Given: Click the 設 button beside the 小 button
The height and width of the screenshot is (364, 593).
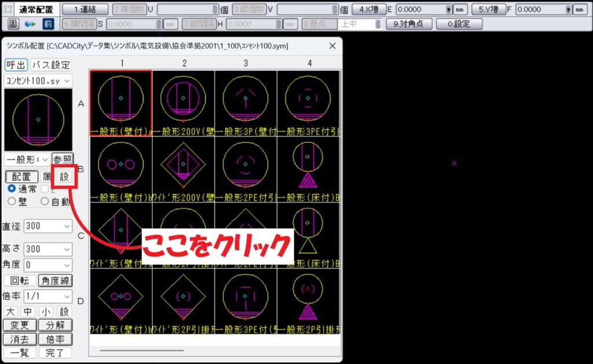Looking at the screenshot, I should point(64,312).
